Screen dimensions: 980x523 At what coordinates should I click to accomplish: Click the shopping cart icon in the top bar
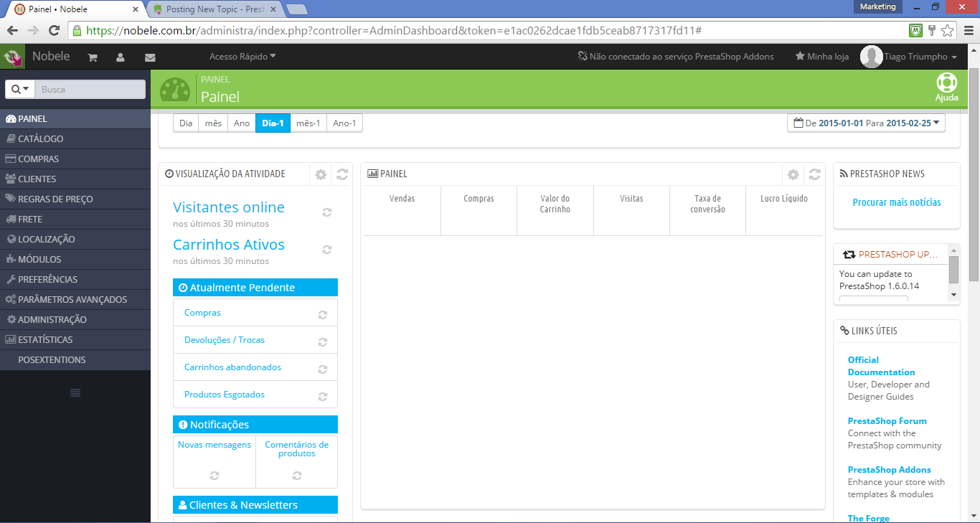pyautogui.click(x=93, y=57)
